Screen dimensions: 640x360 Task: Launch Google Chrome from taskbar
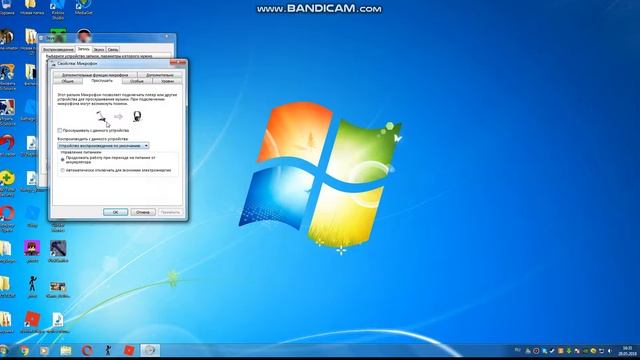[x=24, y=350]
